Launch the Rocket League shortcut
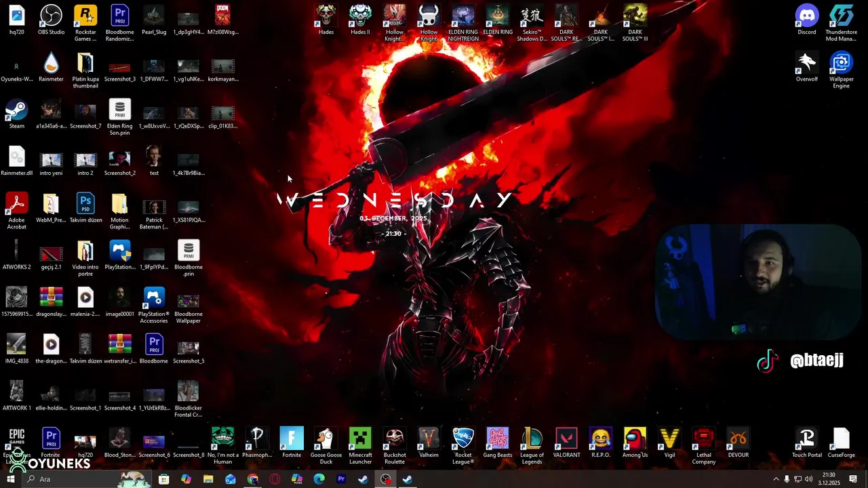The image size is (868, 488). pos(463,446)
